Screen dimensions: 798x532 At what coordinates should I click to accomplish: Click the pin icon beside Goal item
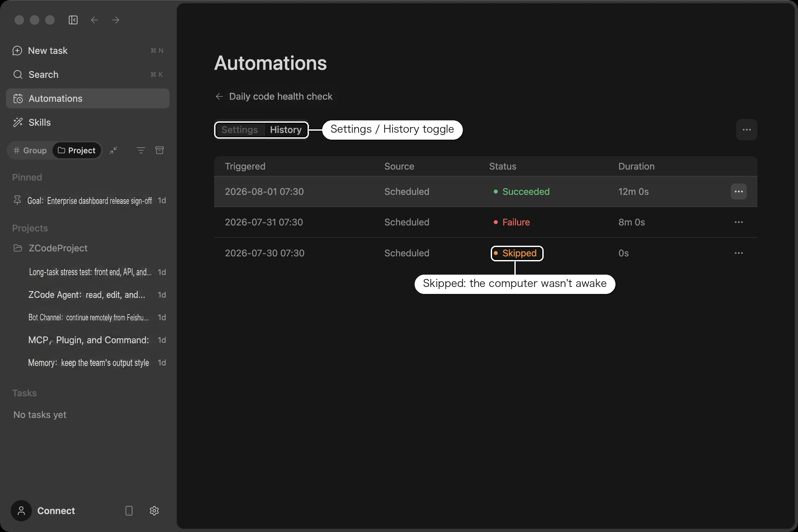[17, 200]
